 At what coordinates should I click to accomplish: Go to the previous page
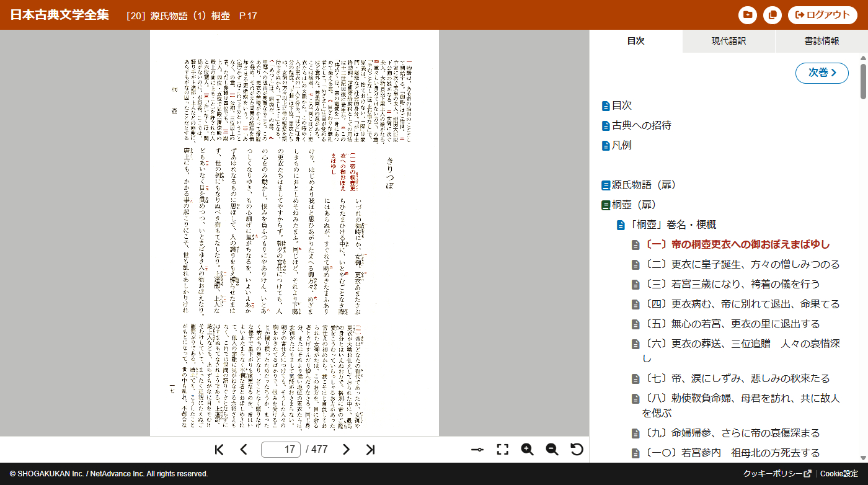coord(244,450)
